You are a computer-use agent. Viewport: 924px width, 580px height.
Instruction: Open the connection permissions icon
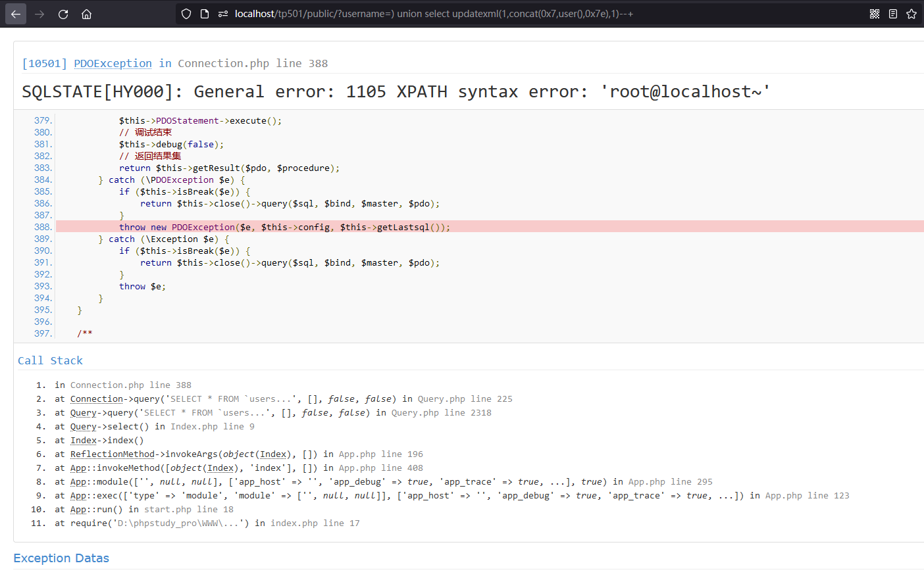pyautogui.click(x=223, y=14)
